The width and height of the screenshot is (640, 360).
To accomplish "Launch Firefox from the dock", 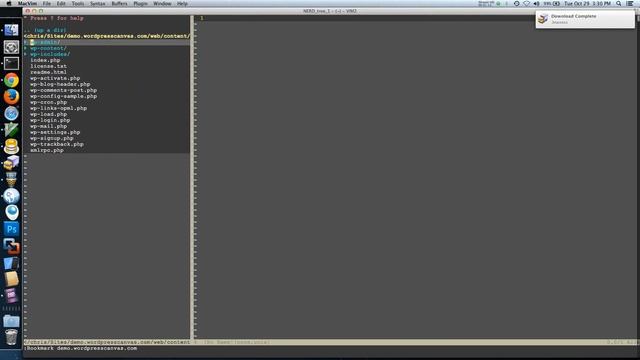I will click(x=11, y=97).
